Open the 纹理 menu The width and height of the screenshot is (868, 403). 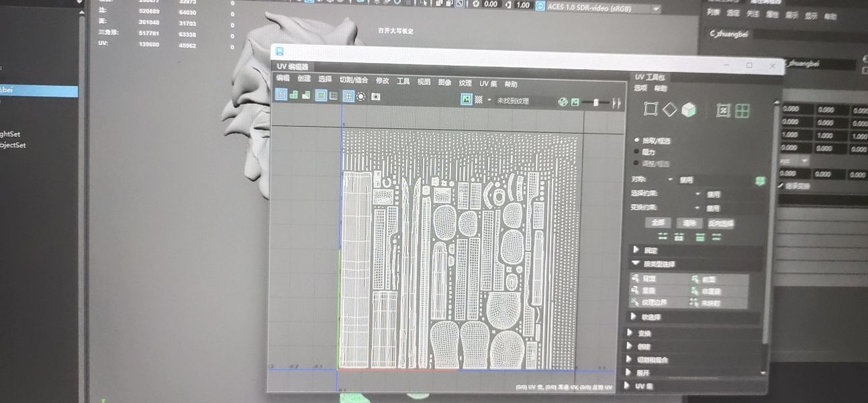click(x=465, y=83)
